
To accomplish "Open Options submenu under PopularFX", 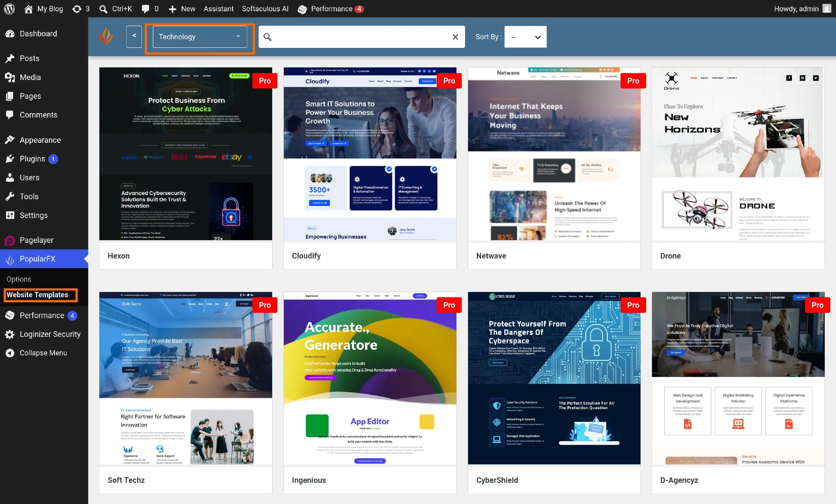I will click(x=19, y=279).
